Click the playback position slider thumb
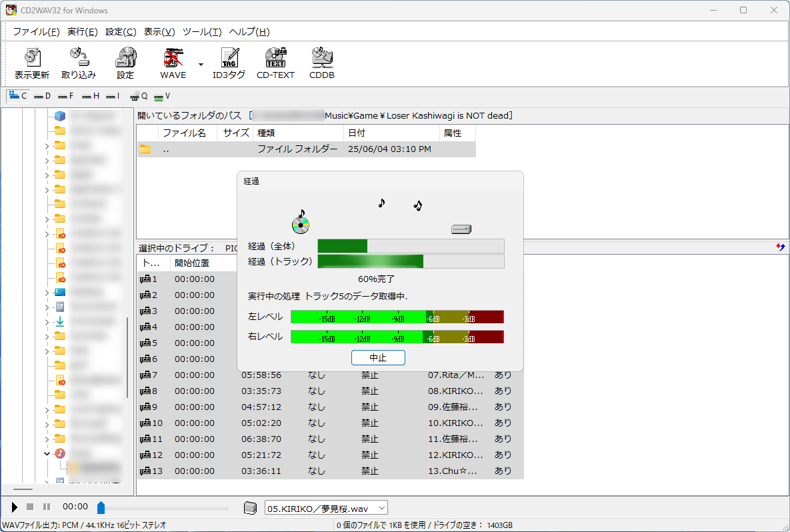The image size is (790, 532). pos(101,508)
